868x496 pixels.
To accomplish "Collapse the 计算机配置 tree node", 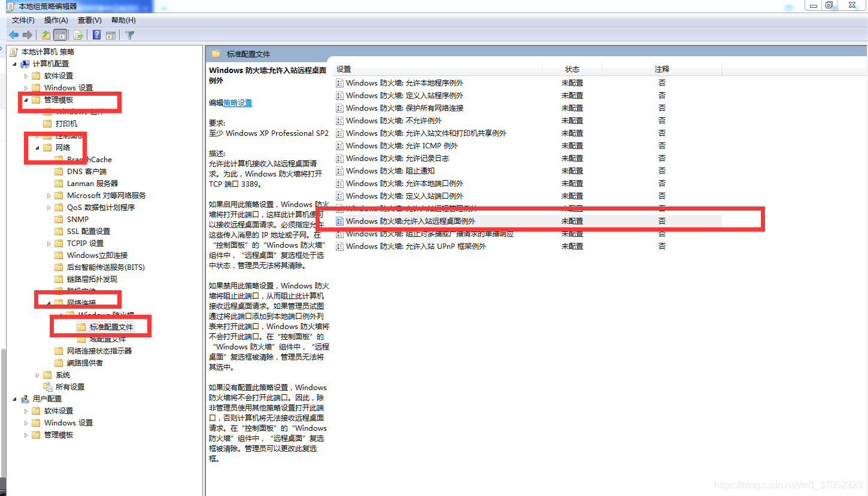I will pyautogui.click(x=14, y=63).
